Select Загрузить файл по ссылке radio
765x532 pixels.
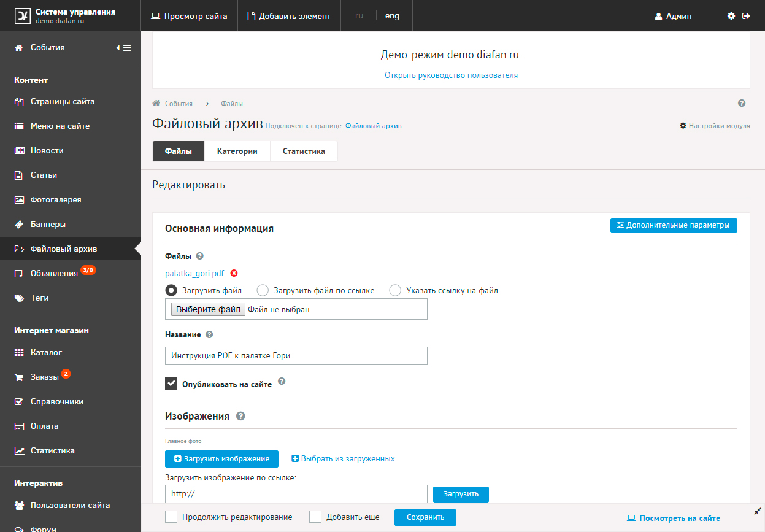(x=263, y=290)
